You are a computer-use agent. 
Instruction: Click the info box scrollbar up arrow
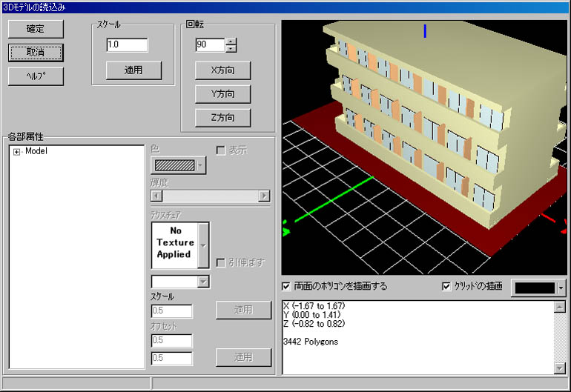[x=559, y=307]
